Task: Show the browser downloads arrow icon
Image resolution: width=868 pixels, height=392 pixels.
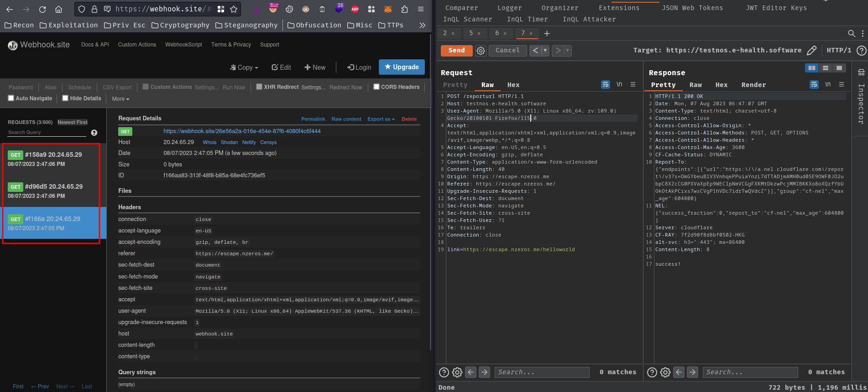Action: [257, 9]
